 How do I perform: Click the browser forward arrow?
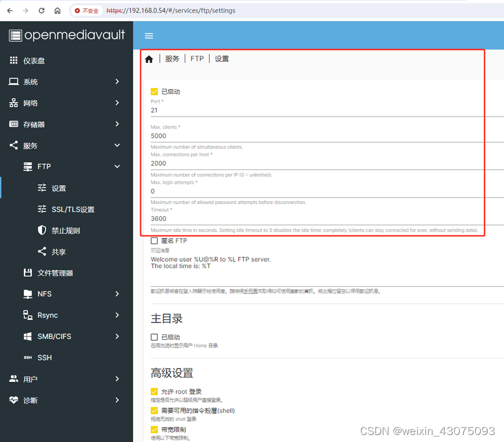click(x=26, y=10)
